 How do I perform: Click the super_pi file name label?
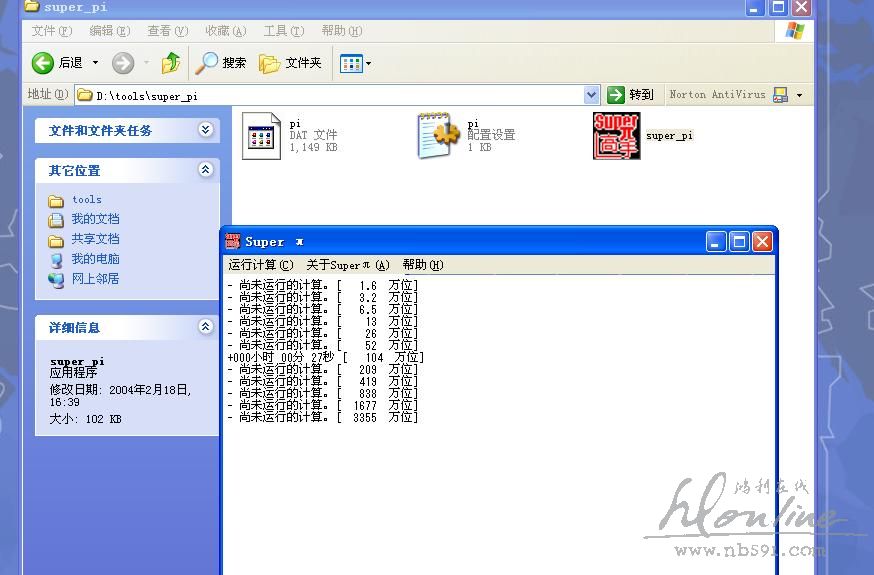[669, 135]
